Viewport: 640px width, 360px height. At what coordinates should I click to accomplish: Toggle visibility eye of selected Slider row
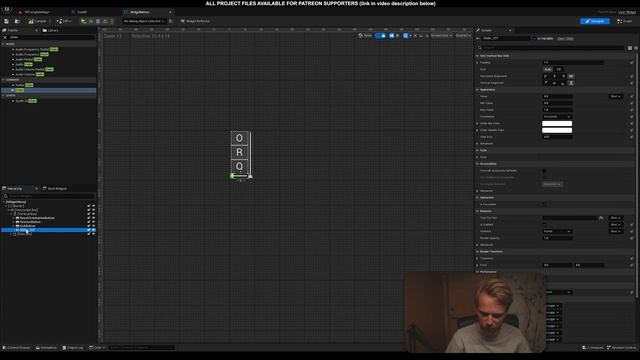point(93,230)
